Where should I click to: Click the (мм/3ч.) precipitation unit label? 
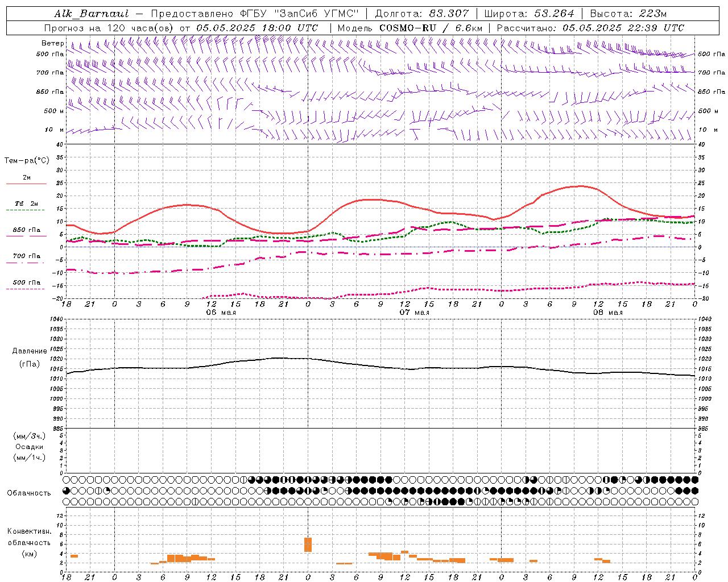tap(29, 436)
